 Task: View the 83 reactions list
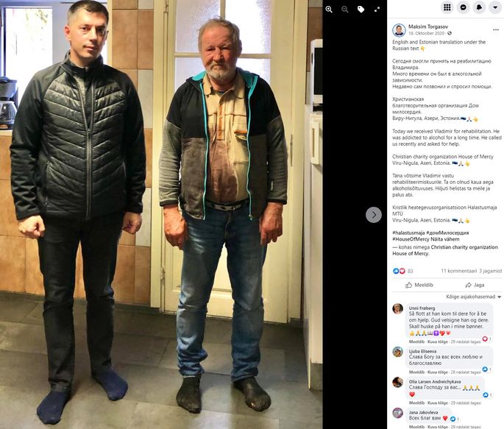pos(403,271)
